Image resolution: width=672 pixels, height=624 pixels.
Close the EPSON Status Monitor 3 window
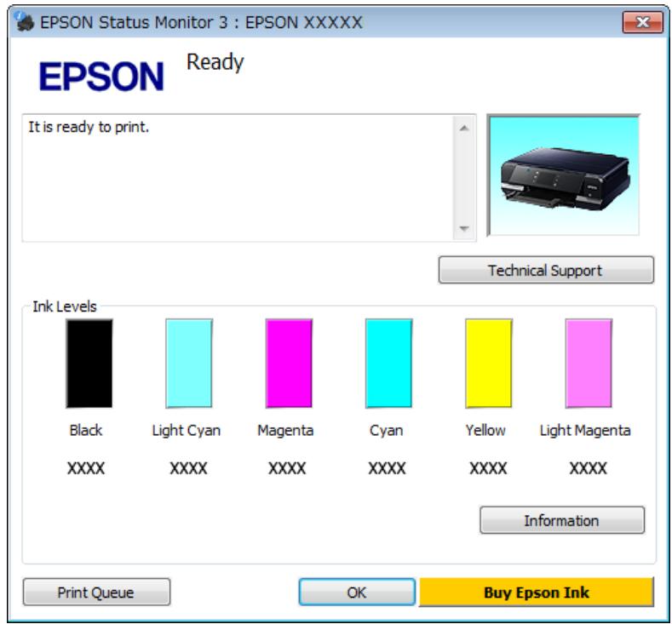point(642,22)
